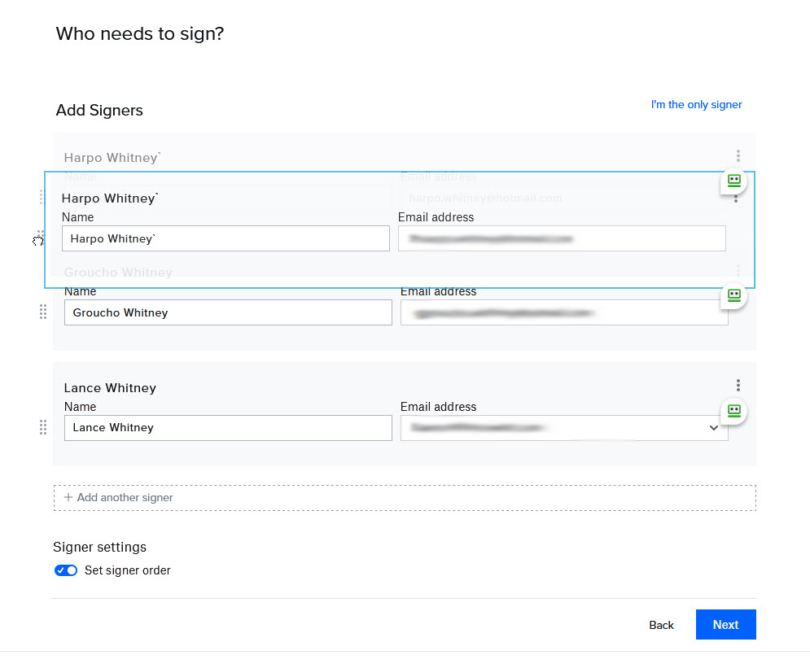Click Harpo Whitney's email address field

(562, 238)
